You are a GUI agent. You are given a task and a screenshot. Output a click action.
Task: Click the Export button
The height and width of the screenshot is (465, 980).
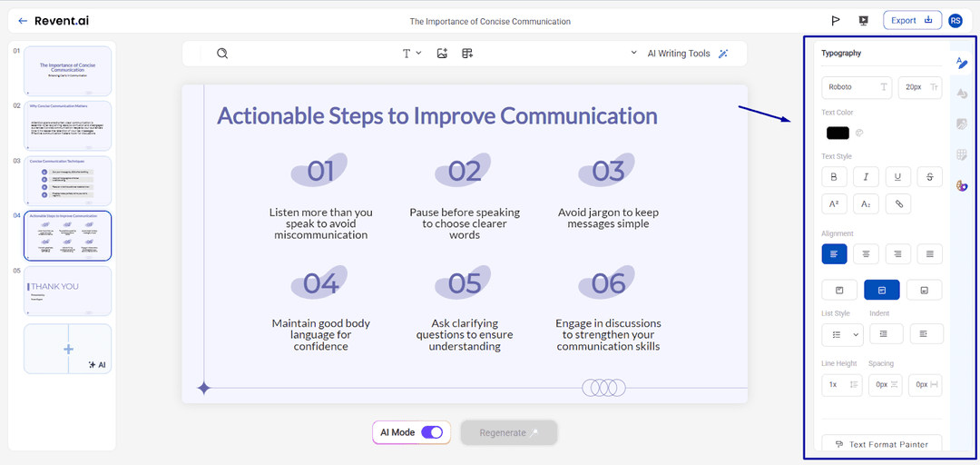point(911,21)
